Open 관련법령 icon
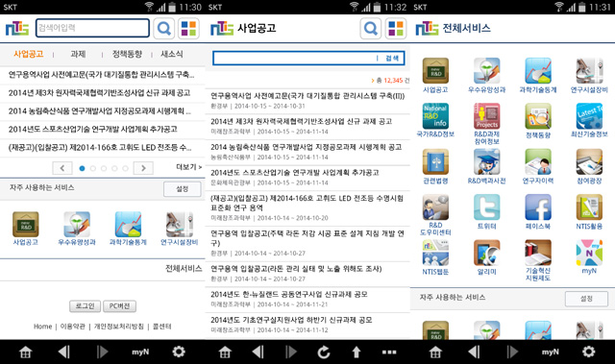This screenshot has height=364, width=615. (435, 161)
